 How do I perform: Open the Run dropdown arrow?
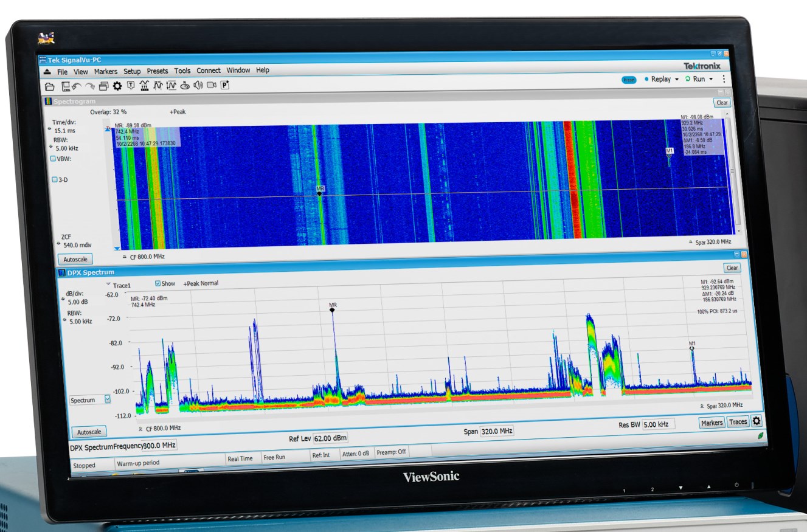[x=710, y=80]
